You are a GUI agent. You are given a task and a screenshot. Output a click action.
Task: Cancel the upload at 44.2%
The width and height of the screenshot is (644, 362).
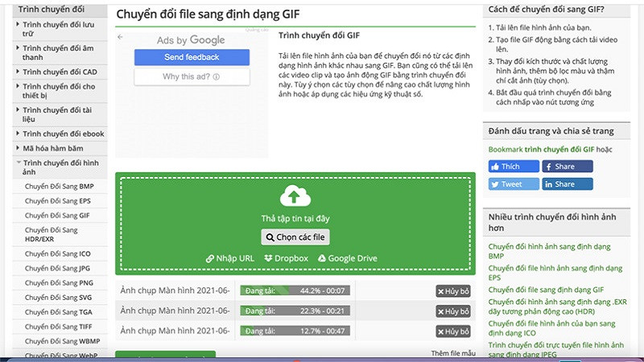tap(453, 291)
